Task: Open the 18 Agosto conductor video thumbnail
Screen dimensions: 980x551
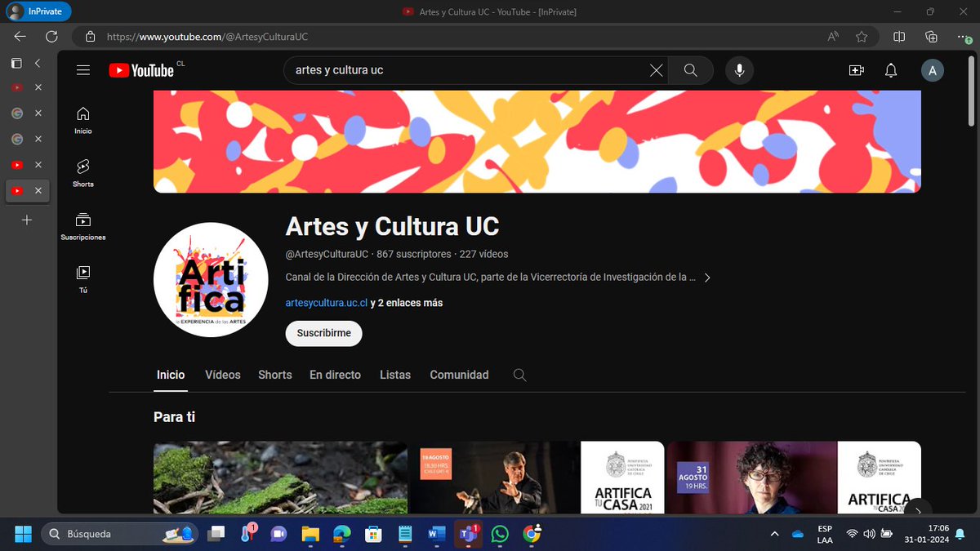Action: pos(537,478)
